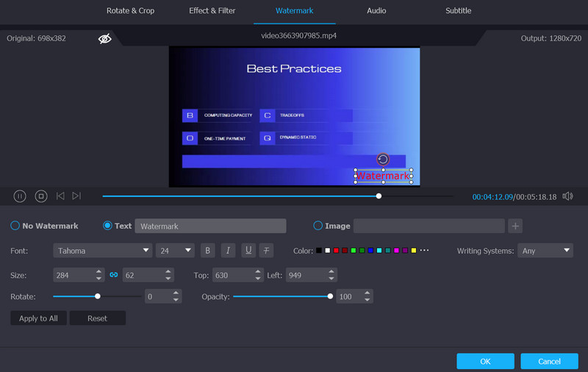588x372 pixels.
Task: Open the Tahoma font dropdown
Action: [102, 251]
